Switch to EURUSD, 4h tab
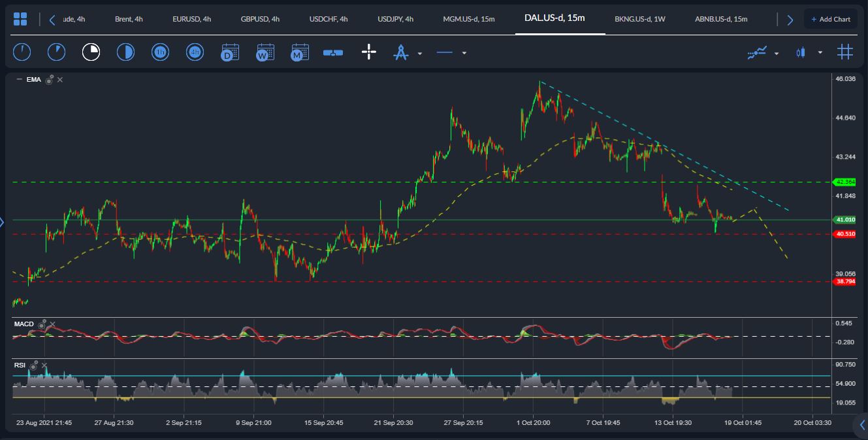The image size is (868, 440). [x=191, y=19]
